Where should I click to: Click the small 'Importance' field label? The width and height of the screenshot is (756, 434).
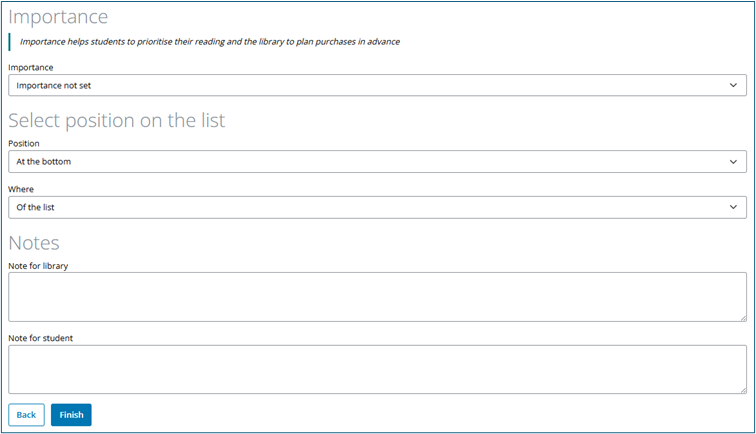[x=31, y=68]
